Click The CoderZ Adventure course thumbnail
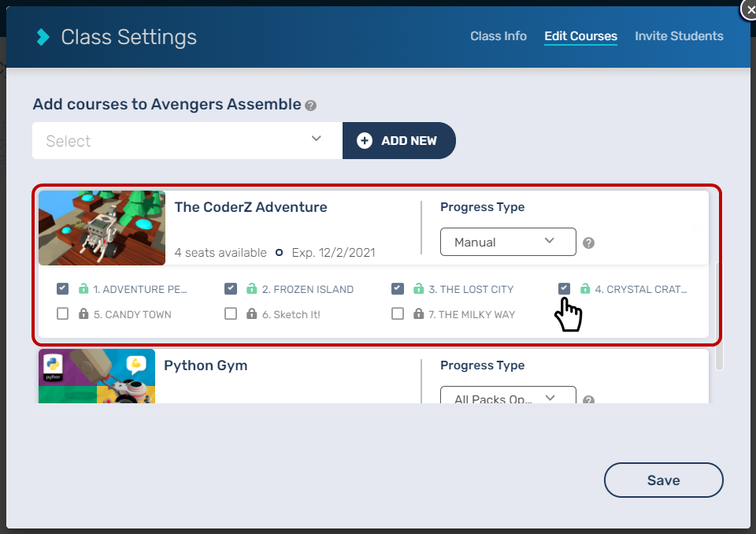 point(102,228)
